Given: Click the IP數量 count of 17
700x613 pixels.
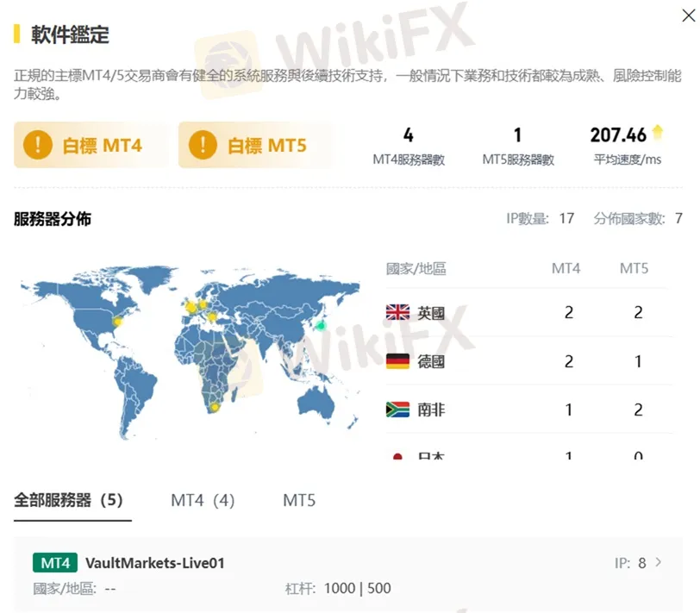Looking at the screenshot, I should (567, 218).
